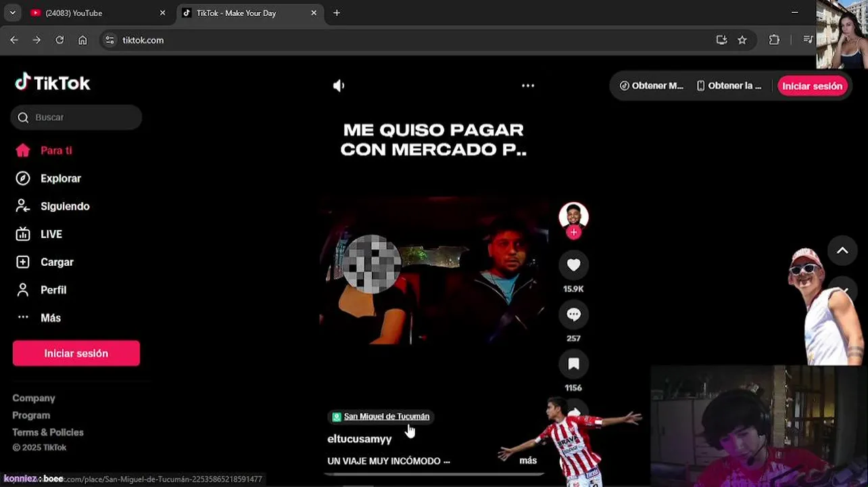Viewport: 868px width, 487px height.
Task: Open media control icon in toolbar
Action: pyautogui.click(x=808, y=40)
